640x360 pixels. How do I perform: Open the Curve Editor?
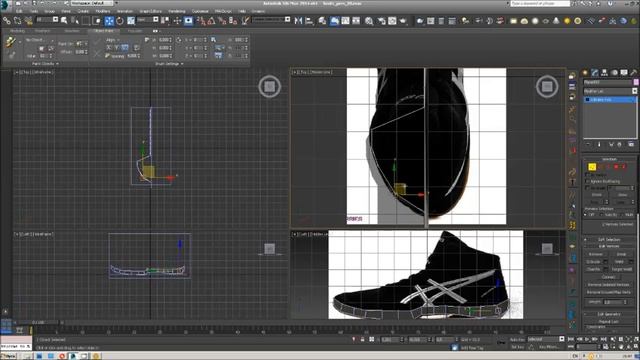pyautogui.click(x=345, y=20)
